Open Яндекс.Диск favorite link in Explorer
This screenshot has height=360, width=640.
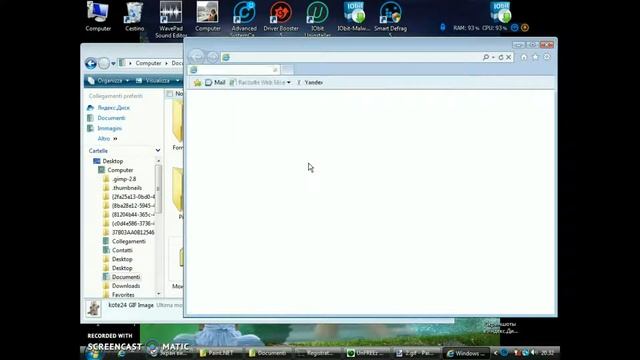[x=113, y=108]
